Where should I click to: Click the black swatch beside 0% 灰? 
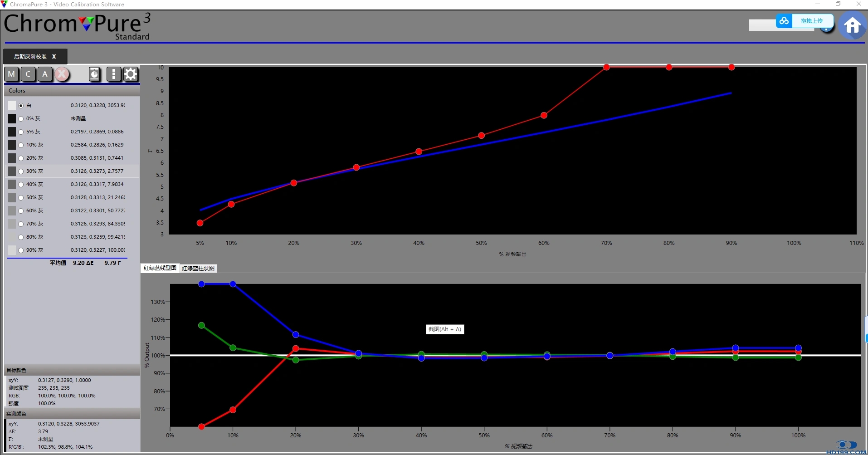coord(12,118)
